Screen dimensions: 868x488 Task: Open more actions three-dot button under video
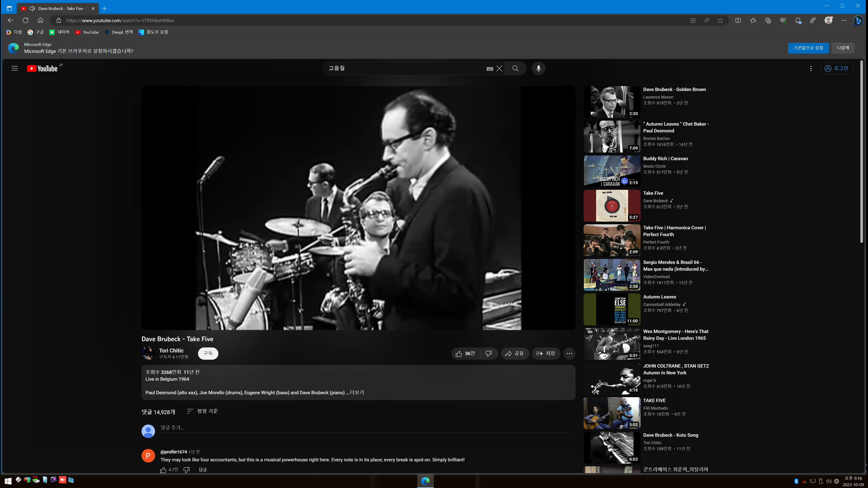click(569, 353)
